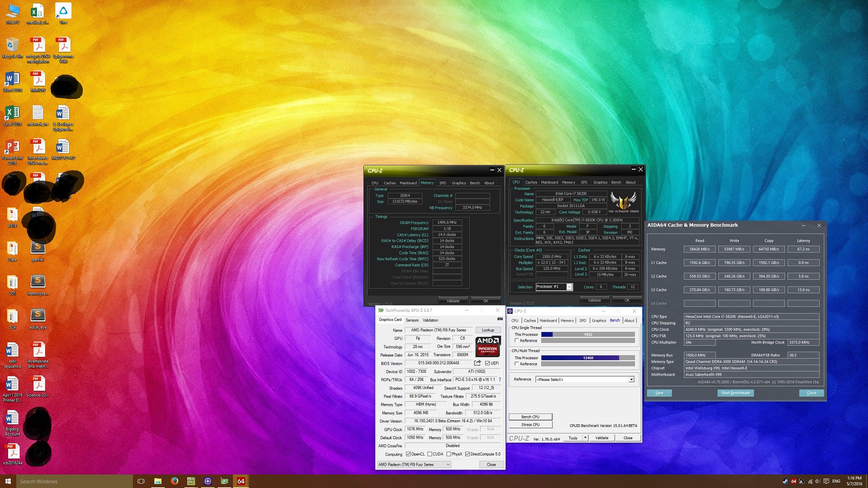The height and width of the screenshot is (488, 868).
Task: Select the Bigdog Account document icon
Action: click(12, 423)
